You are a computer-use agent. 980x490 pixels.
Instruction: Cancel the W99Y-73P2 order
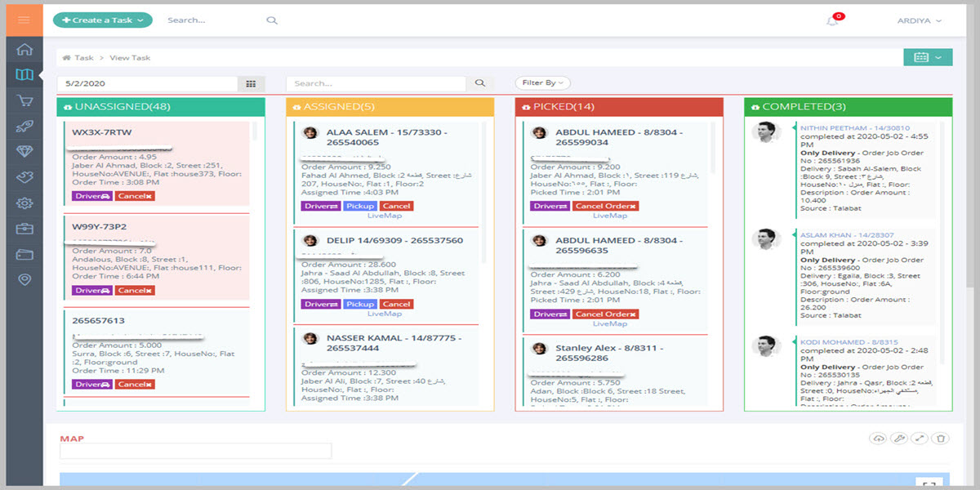coord(135,290)
